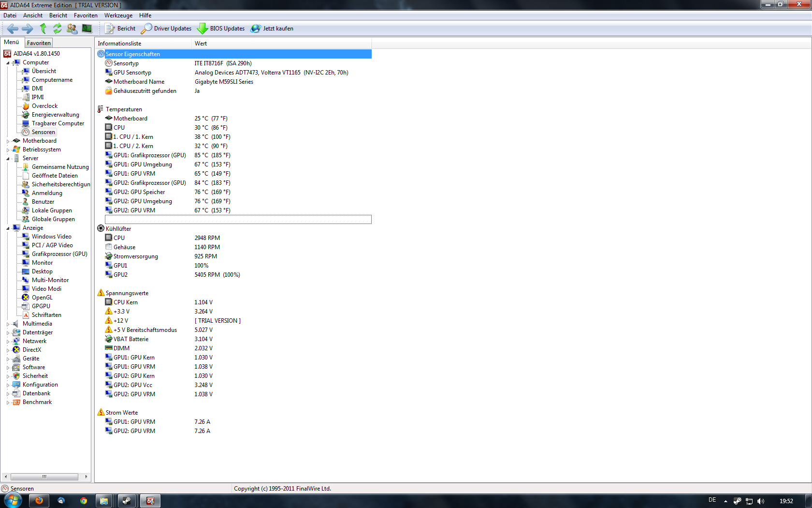This screenshot has width=812, height=508.
Task: Select the Benutzer icon in the tree
Action: pyautogui.click(x=26, y=202)
